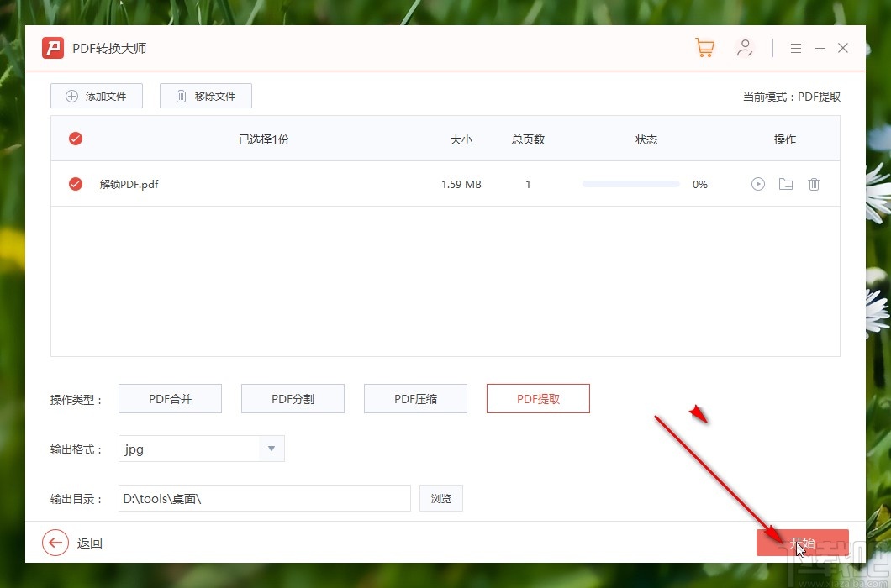Open output folder for 解锁PDF.pdf
Image resolution: width=891 pixels, height=588 pixels.
[x=785, y=184]
